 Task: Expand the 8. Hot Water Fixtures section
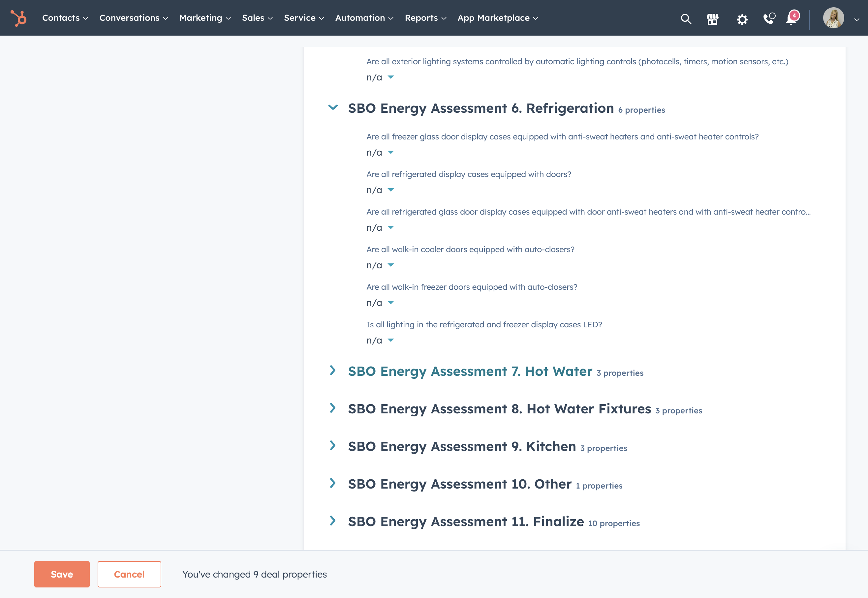tap(333, 408)
